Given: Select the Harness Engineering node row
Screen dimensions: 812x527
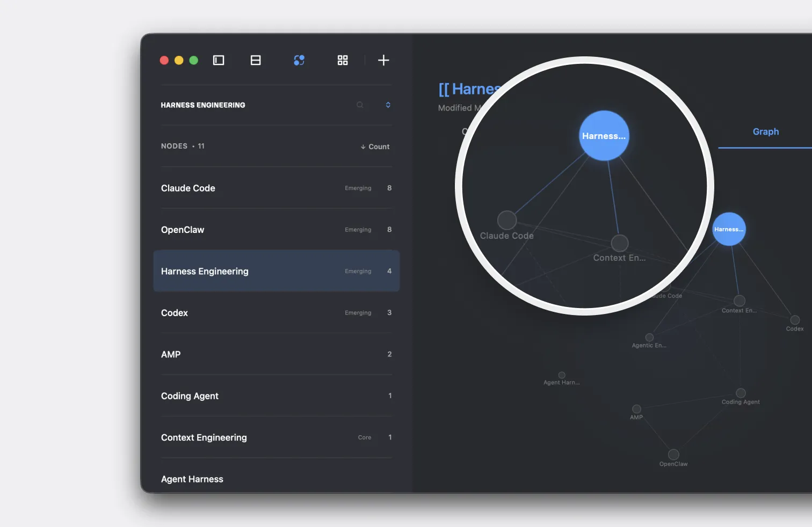Looking at the screenshot, I should coord(277,271).
